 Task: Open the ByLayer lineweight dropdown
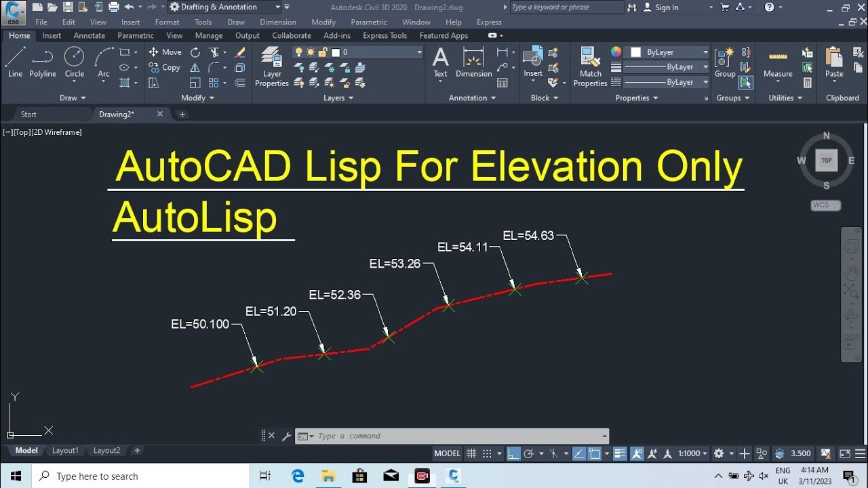click(x=666, y=67)
